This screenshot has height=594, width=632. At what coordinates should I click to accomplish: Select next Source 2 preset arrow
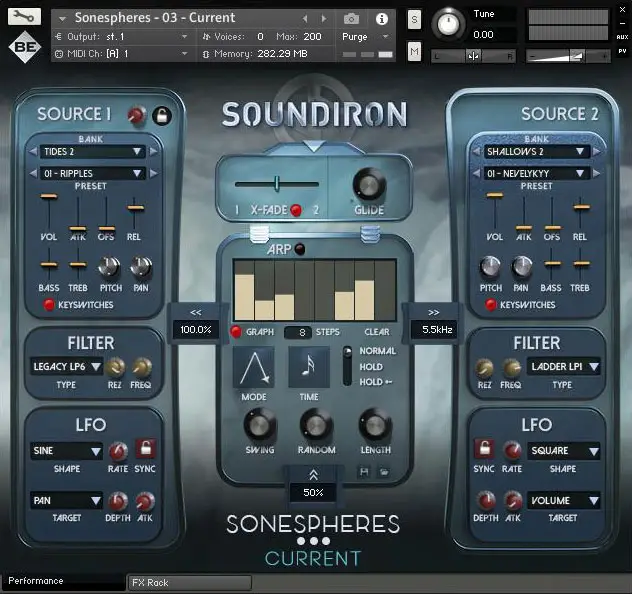pyautogui.click(x=597, y=174)
